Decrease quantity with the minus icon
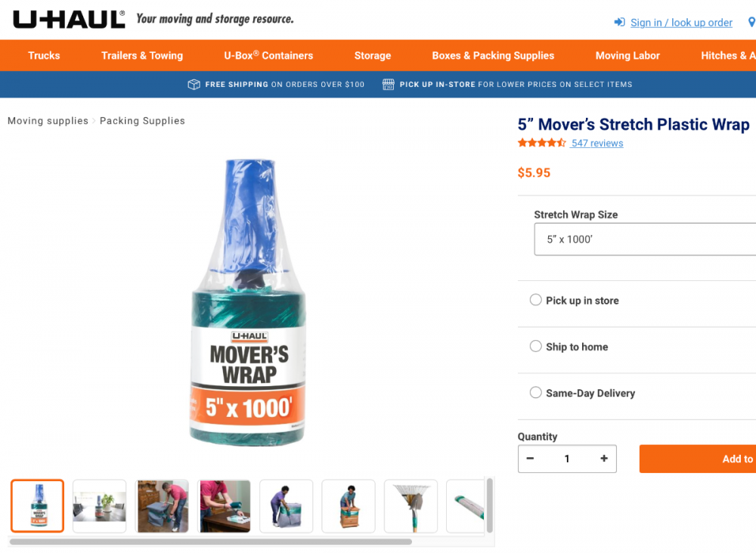 coord(530,458)
